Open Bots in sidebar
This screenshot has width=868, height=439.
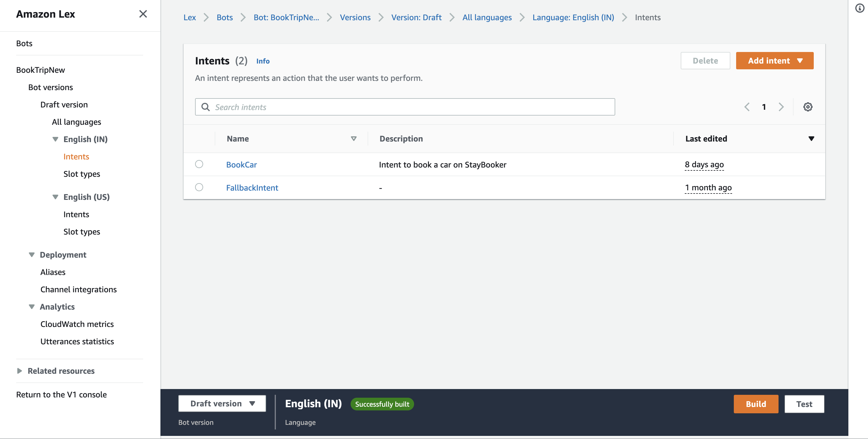click(24, 43)
